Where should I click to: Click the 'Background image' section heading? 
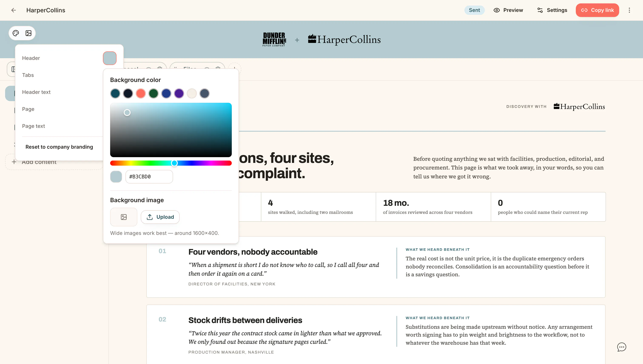coord(137,200)
